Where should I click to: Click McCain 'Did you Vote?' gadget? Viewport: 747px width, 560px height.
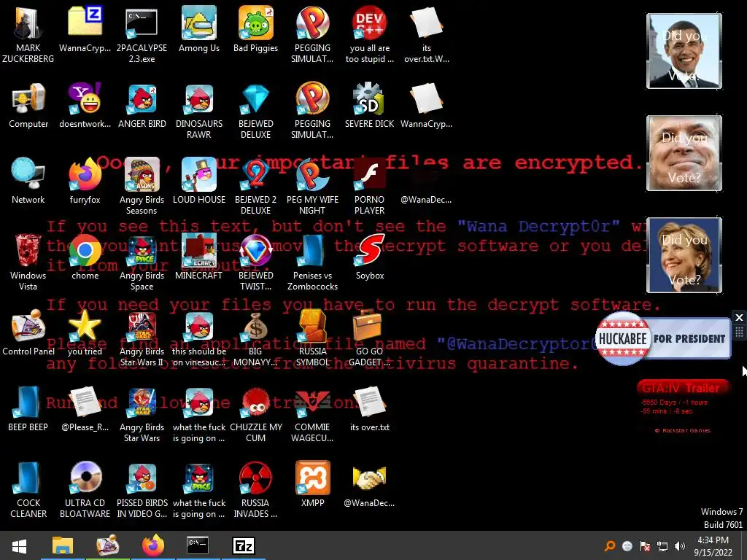(684, 153)
